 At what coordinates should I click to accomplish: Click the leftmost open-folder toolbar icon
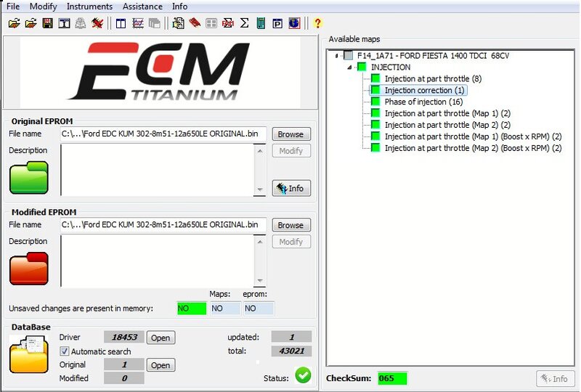click(14, 24)
